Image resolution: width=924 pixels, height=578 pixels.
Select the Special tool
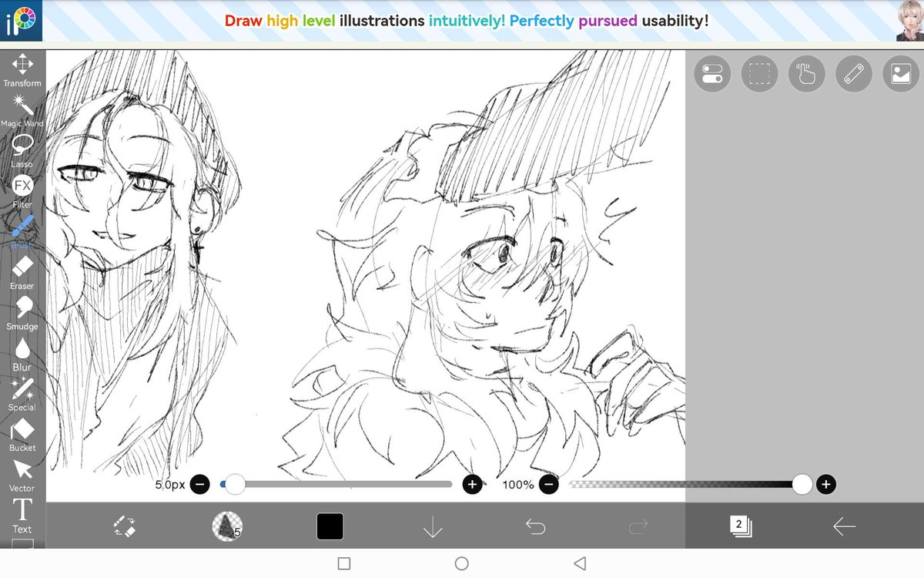click(22, 395)
